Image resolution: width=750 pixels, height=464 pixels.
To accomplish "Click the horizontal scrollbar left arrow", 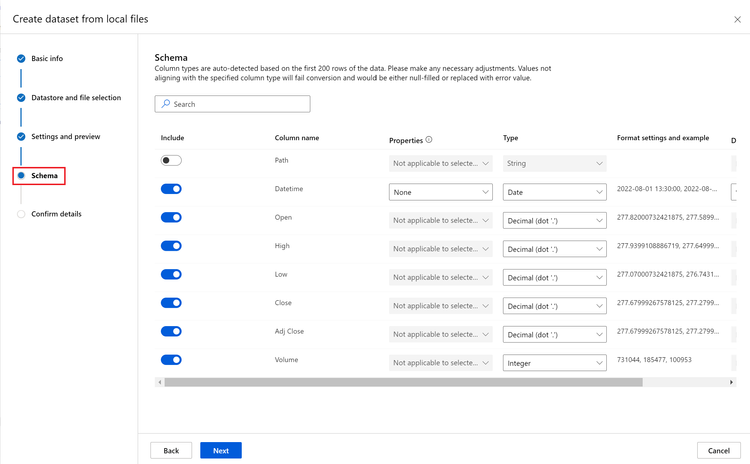I will tap(160, 382).
